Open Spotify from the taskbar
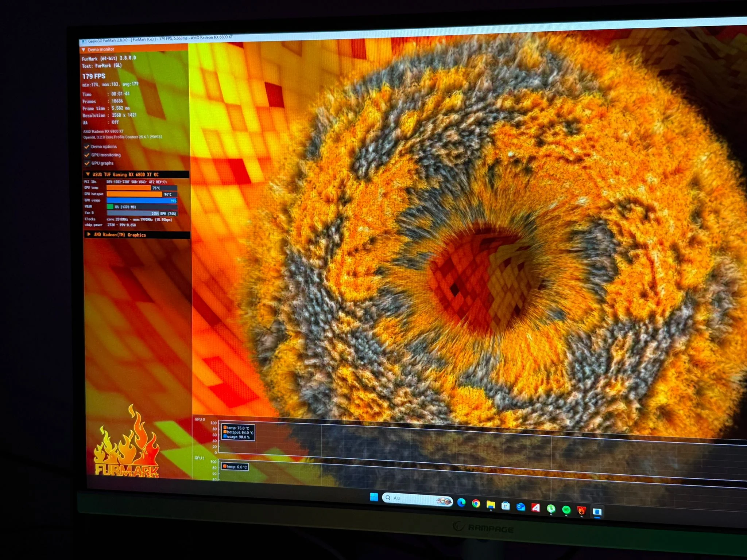 tap(566, 509)
